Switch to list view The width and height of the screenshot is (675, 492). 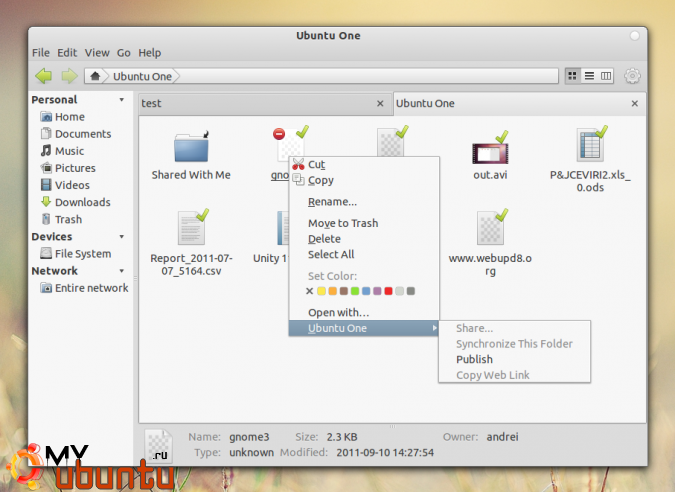click(x=589, y=76)
